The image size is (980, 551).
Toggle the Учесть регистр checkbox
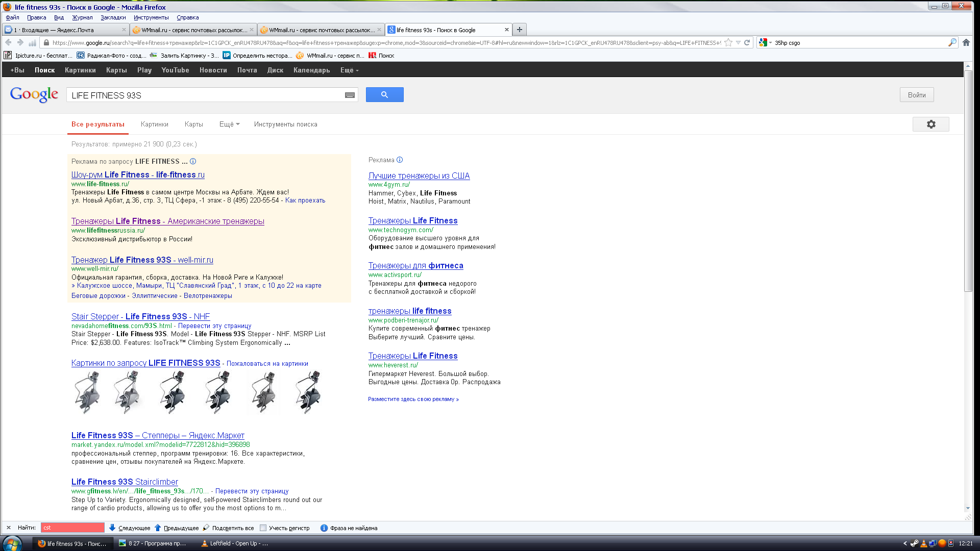(263, 528)
